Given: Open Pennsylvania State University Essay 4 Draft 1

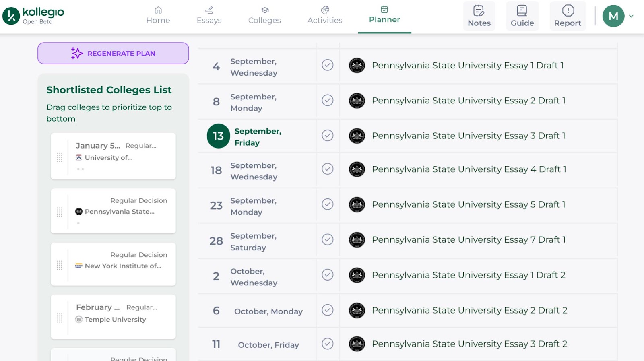Looking at the screenshot, I should [469, 169].
